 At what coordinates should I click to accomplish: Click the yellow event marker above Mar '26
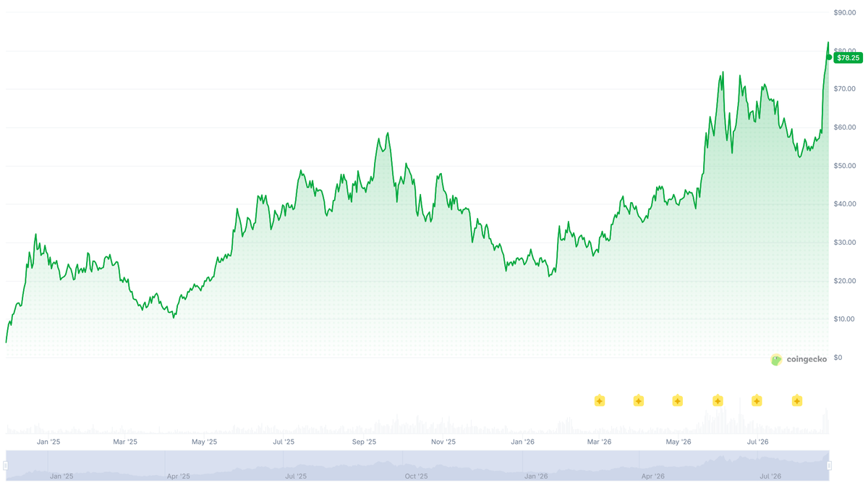(x=599, y=400)
